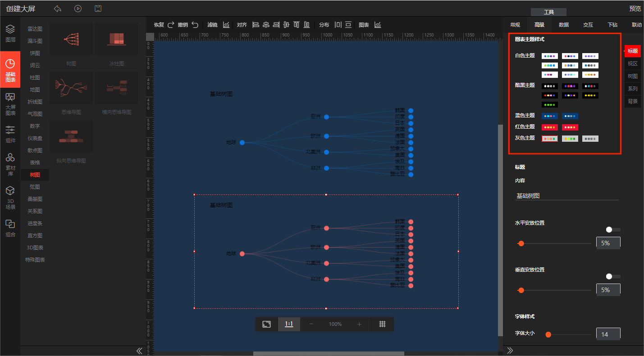The height and width of the screenshot is (356, 644).
Task: Collapse the left chart panel with double chevron
Action: [x=139, y=351]
